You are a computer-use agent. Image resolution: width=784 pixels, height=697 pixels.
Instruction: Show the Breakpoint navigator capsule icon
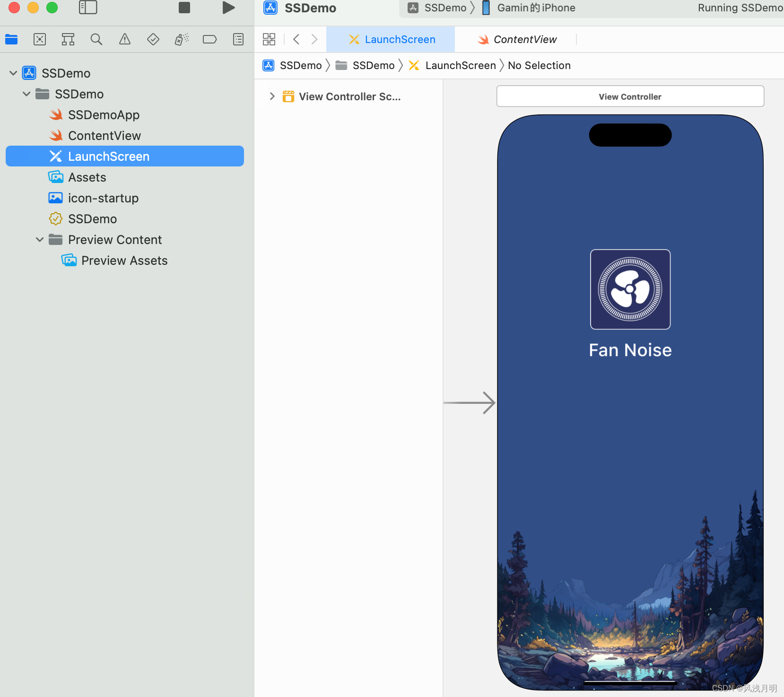[x=209, y=39]
